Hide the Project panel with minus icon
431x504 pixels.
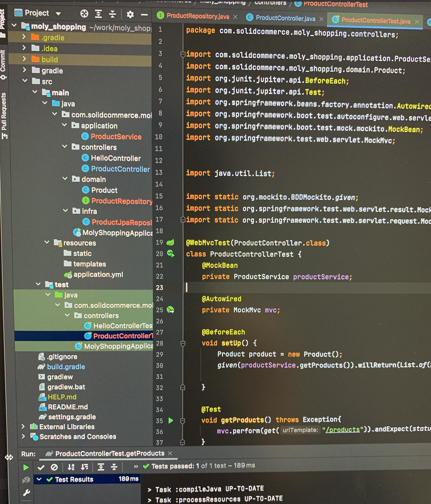[144, 15]
